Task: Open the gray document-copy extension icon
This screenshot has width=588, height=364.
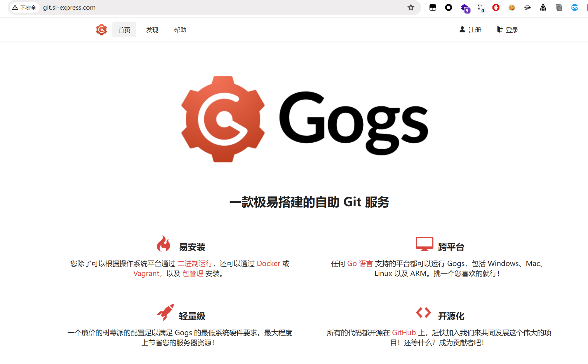Action: [559, 8]
